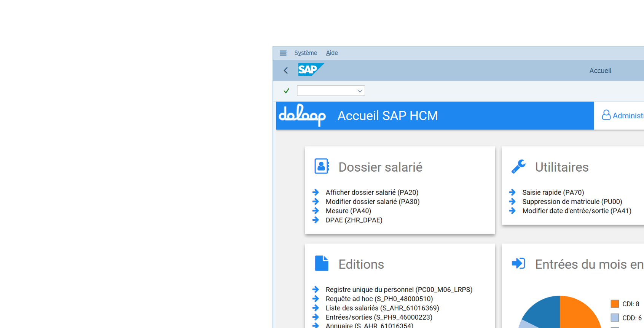Click the CDI: 8 legend label
This screenshot has width=644, height=328.
click(x=631, y=304)
